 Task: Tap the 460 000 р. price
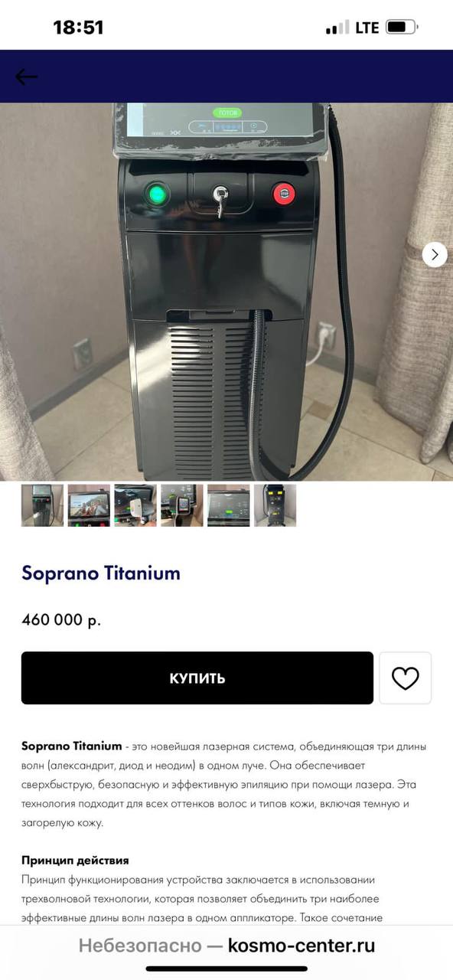[x=61, y=619]
